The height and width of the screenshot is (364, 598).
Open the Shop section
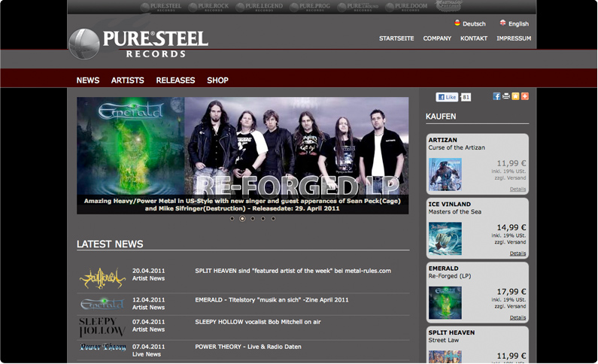coord(217,80)
